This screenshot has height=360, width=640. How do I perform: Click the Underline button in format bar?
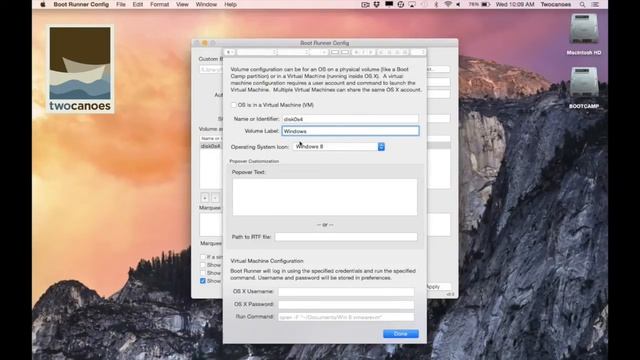coord(371,52)
